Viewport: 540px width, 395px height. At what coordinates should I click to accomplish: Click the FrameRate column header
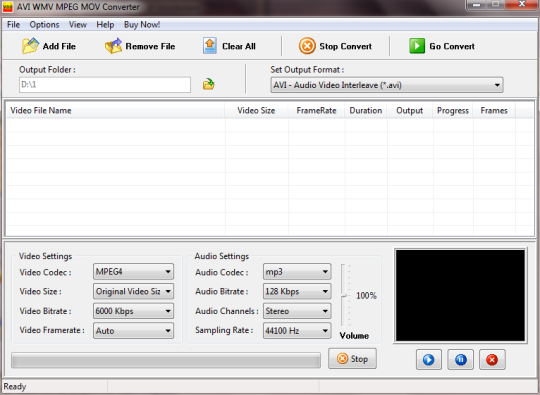click(316, 111)
